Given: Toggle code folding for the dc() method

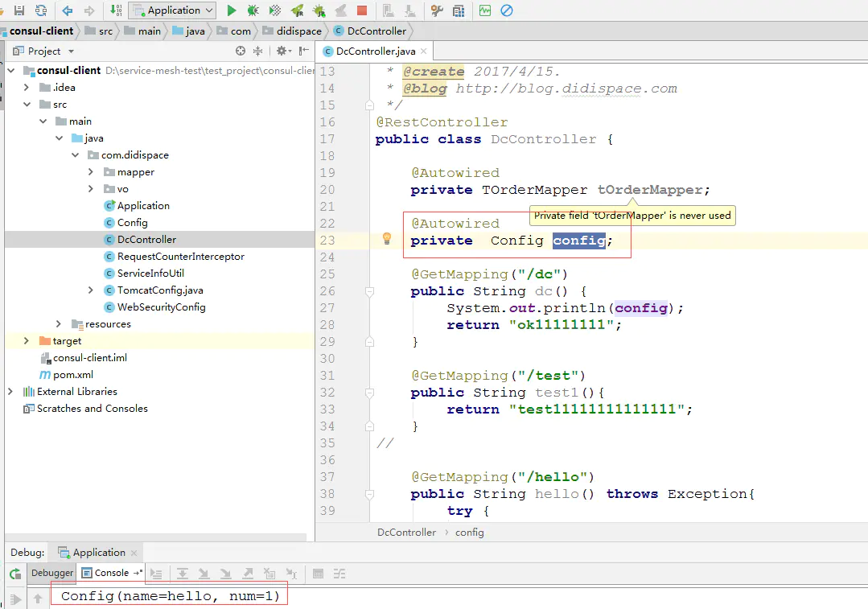Looking at the screenshot, I should [369, 291].
